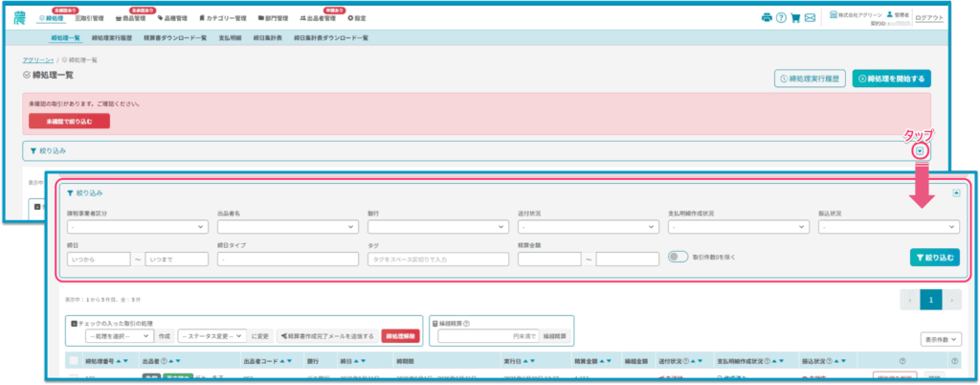Viewport: 980px width, 385px height.
Task: Click the envelope mail icon
Action: 810,18
